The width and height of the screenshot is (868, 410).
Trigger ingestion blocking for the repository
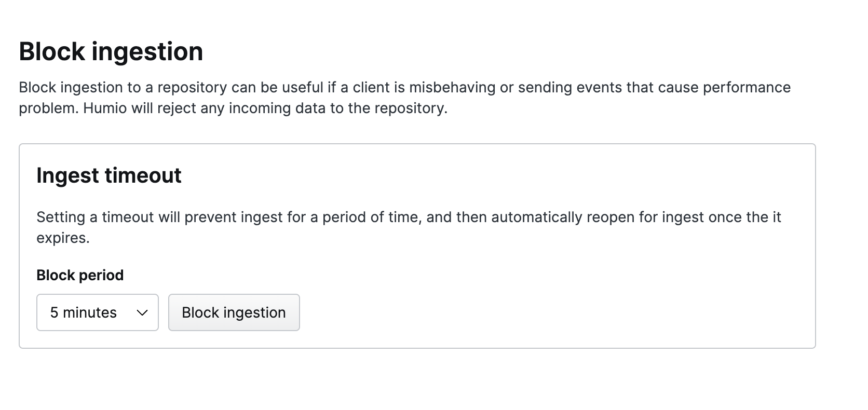click(x=234, y=312)
